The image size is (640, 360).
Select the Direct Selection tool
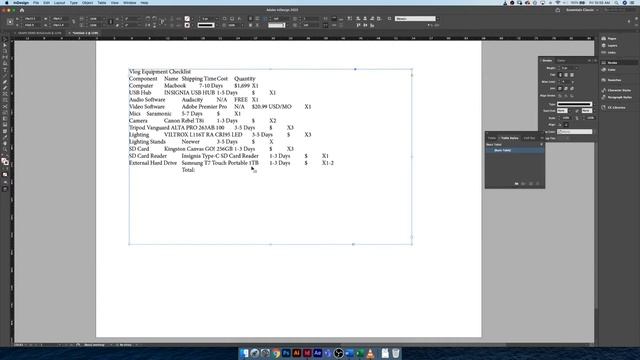click(5, 45)
